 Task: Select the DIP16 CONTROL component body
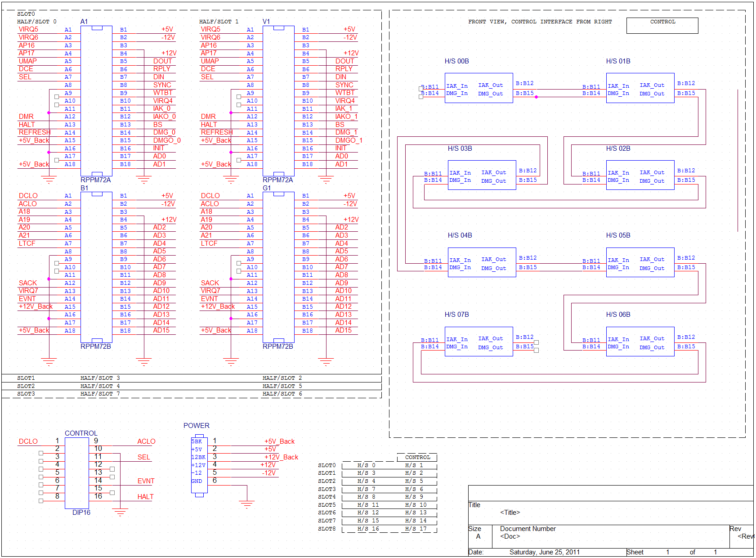pos(77,473)
